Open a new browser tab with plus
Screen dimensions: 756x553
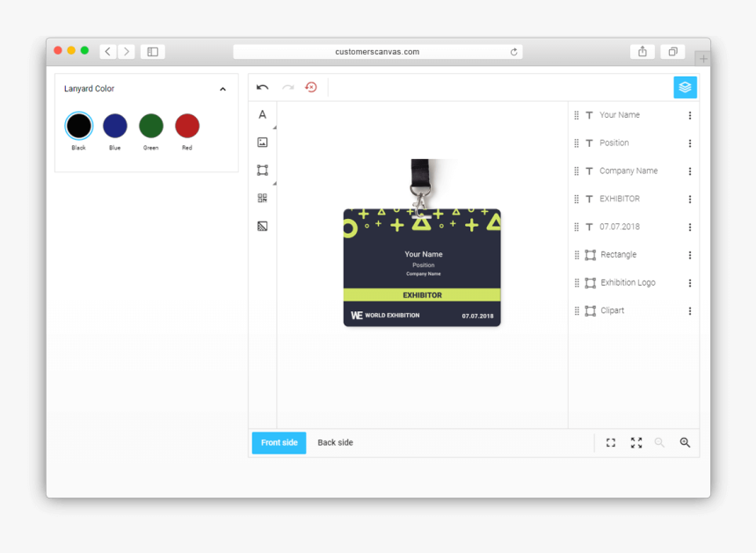tap(703, 59)
